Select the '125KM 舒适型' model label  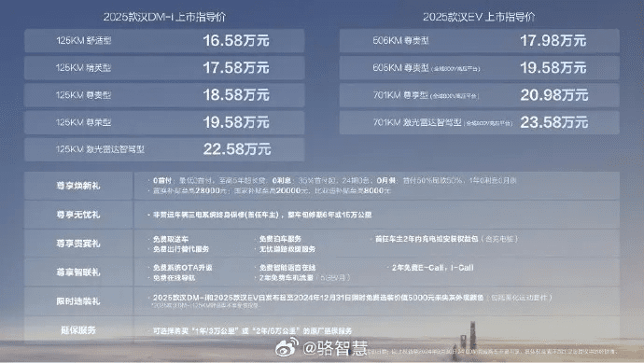84,41
